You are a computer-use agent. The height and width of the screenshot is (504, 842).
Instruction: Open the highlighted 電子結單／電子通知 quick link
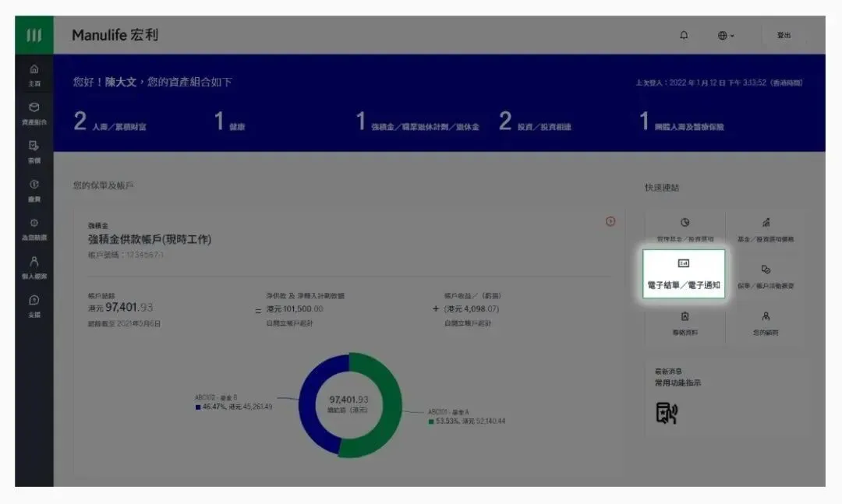click(x=684, y=273)
